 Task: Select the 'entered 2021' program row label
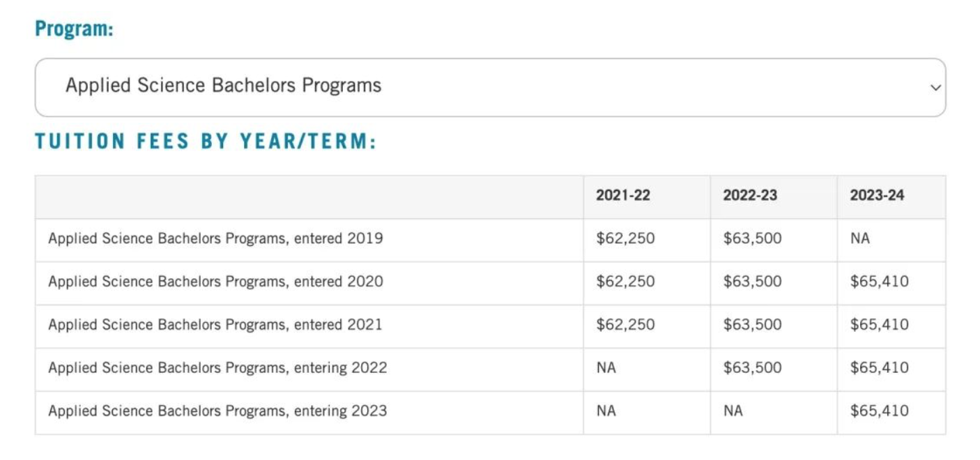[x=215, y=325]
